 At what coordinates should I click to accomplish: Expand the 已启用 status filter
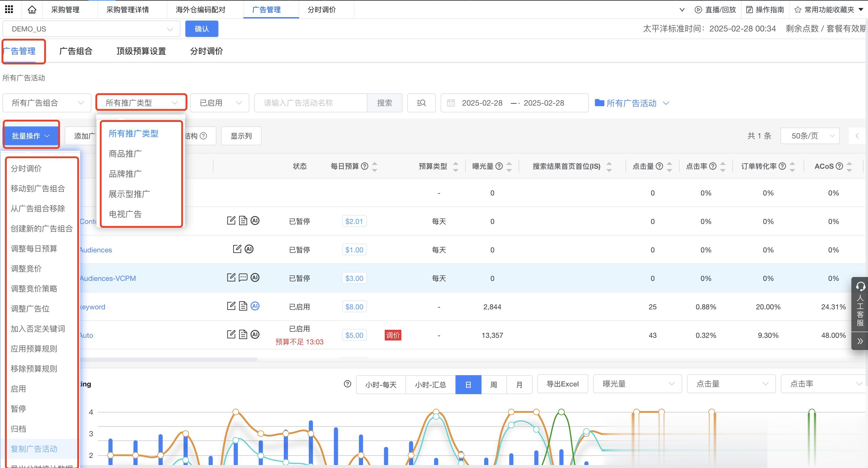pos(219,103)
